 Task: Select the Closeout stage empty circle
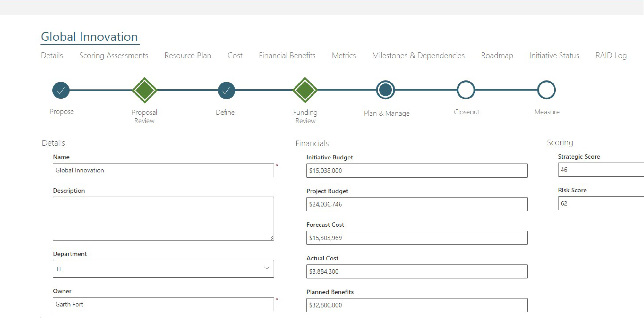tap(466, 90)
